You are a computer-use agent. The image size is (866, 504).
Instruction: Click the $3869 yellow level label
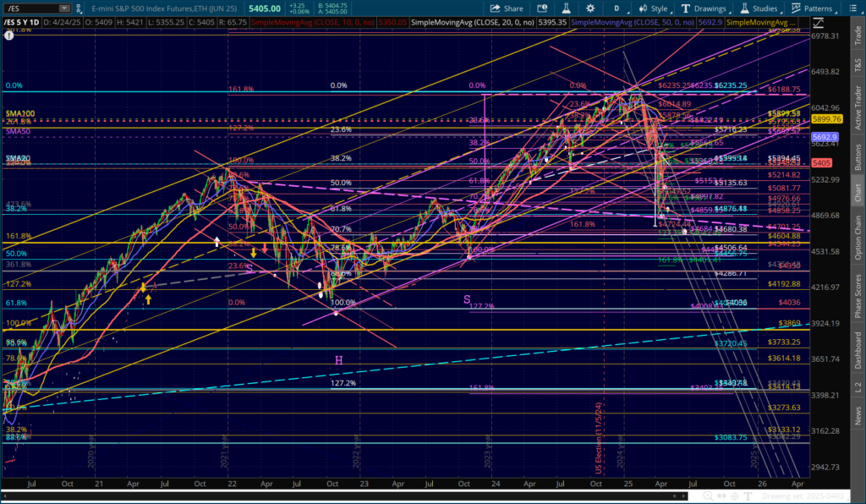pos(789,323)
